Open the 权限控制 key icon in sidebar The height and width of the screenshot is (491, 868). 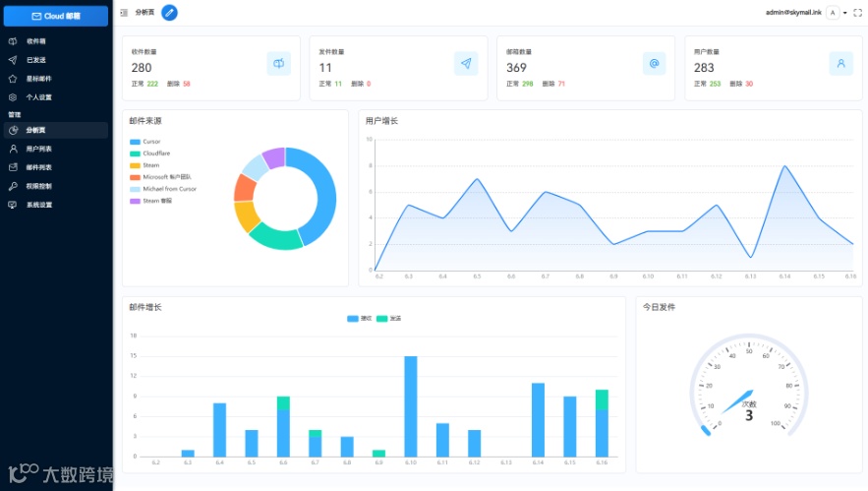pyautogui.click(x=13, y=186)
